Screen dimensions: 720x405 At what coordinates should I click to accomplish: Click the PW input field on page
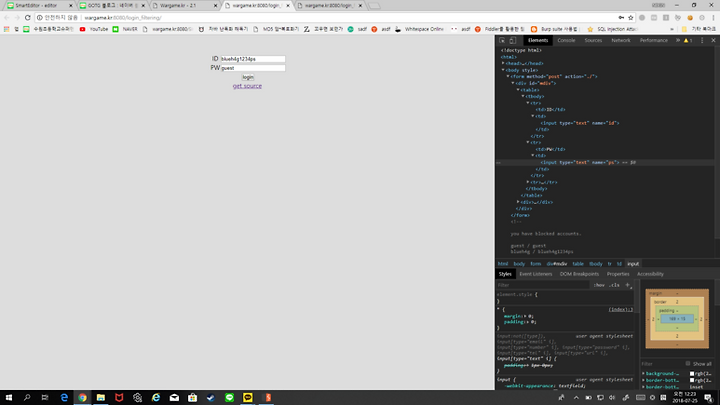tap(253, 68)
